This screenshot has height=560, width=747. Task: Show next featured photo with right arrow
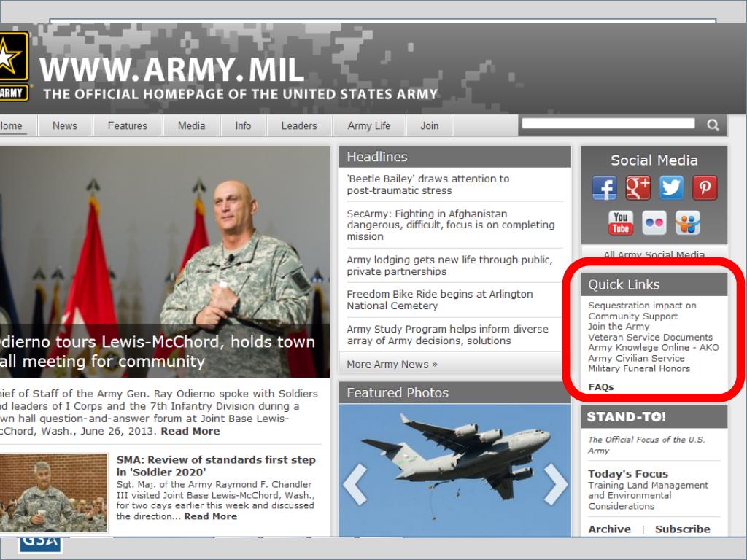coord(555,484)
